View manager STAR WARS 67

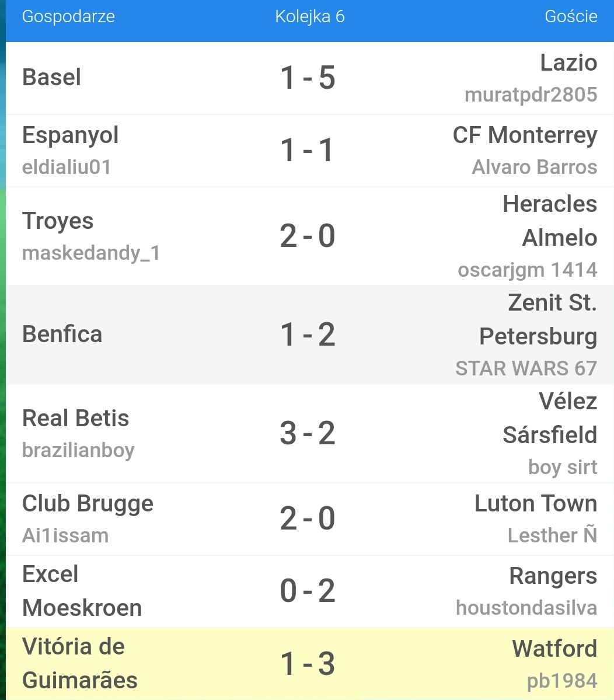[526, 368]
